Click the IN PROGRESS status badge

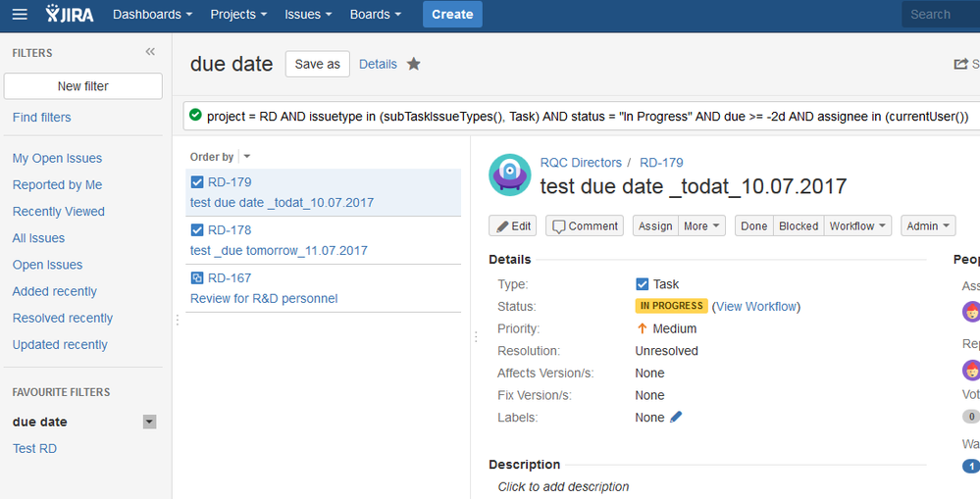pos(671,306)
